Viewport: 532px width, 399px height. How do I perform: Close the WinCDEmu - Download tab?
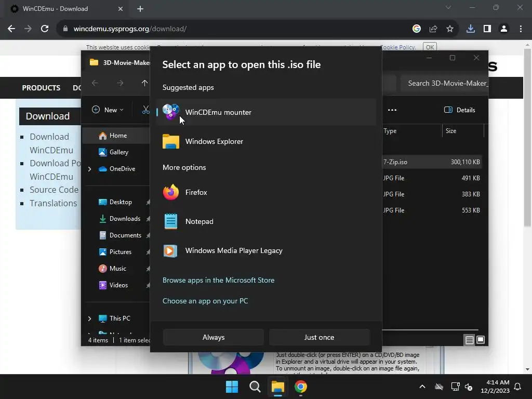pos(121,9)
